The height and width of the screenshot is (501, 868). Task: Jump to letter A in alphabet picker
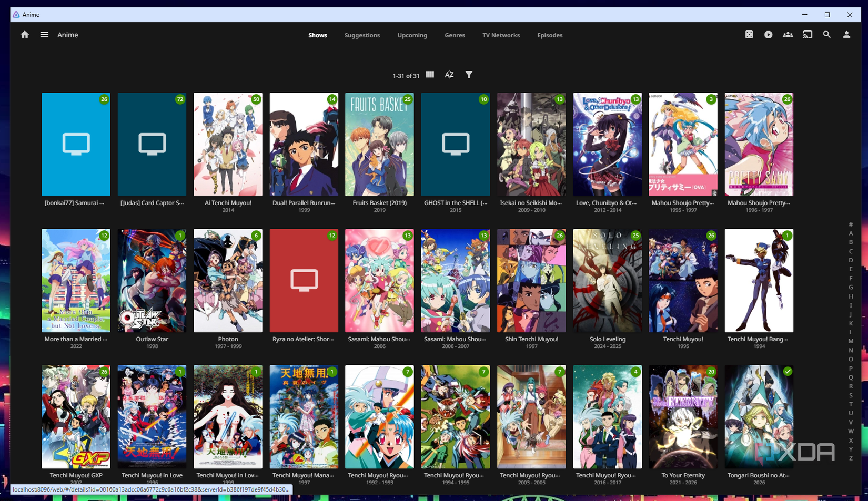[x=851, y=233]
